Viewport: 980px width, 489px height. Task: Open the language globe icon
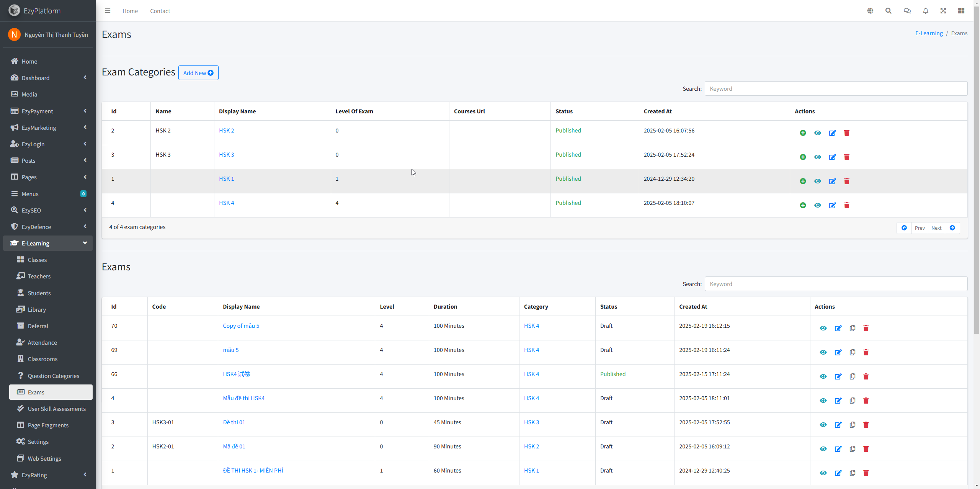(870, 11)
